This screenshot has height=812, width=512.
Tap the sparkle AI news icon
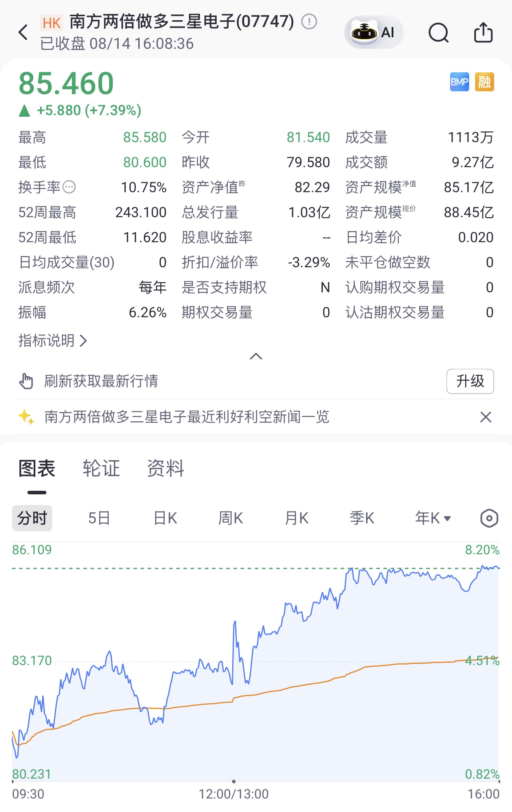(x=26, y=417)
